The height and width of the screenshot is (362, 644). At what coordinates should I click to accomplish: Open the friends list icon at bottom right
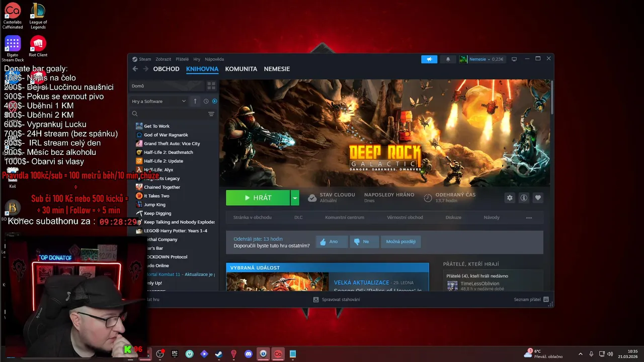tap(546, 299)
